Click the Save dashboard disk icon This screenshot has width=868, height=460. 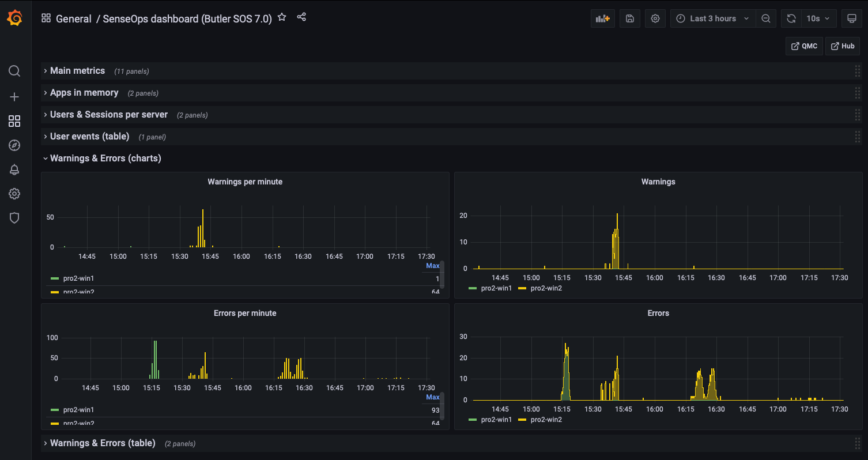click(630, 18)
